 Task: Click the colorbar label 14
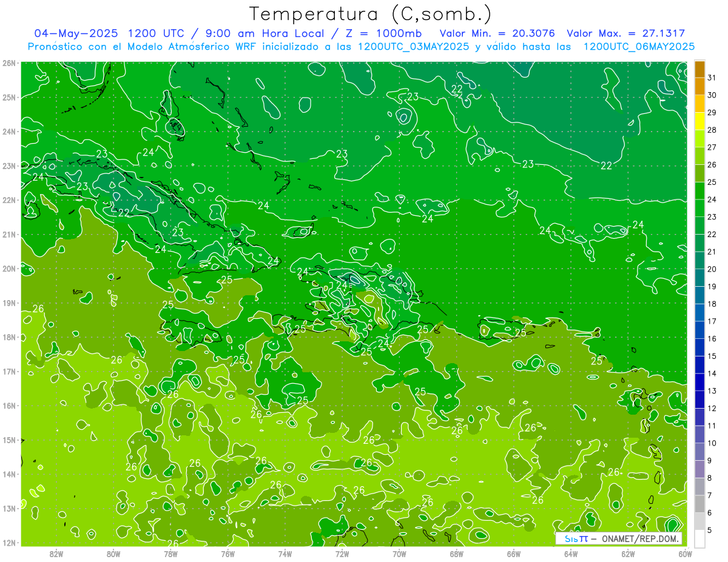(712, 373)
